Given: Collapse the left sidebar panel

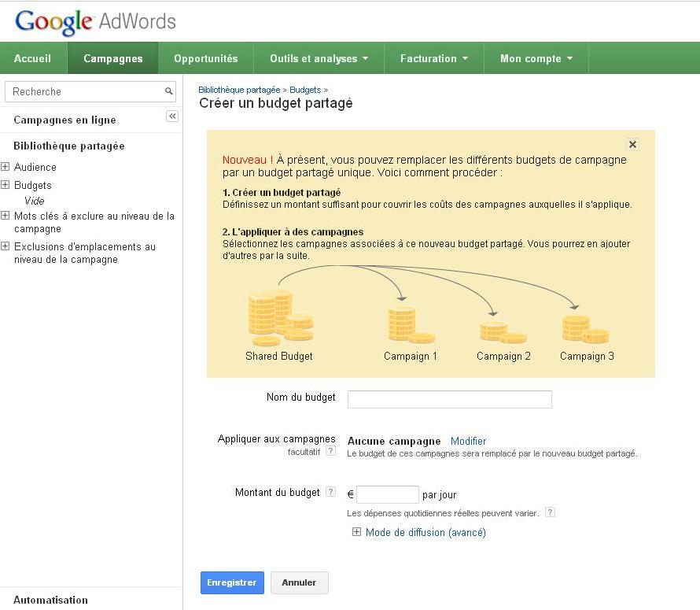Looking at the screenshot, I should [172, 116].
